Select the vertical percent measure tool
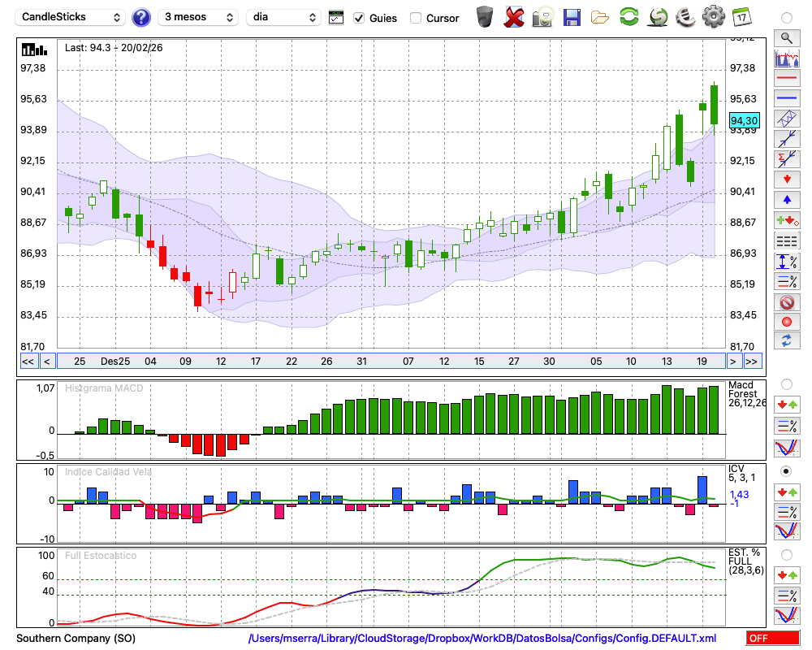 coord(787,262)
